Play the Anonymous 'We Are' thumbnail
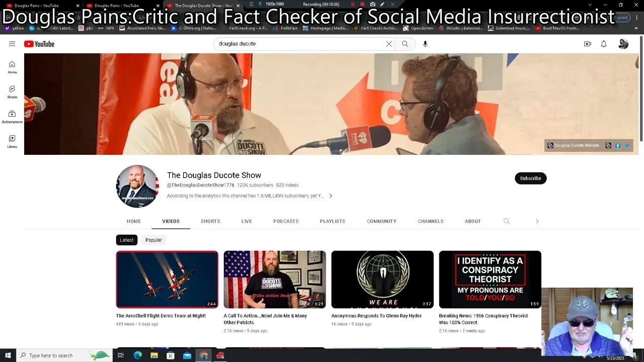 (382, 280)
